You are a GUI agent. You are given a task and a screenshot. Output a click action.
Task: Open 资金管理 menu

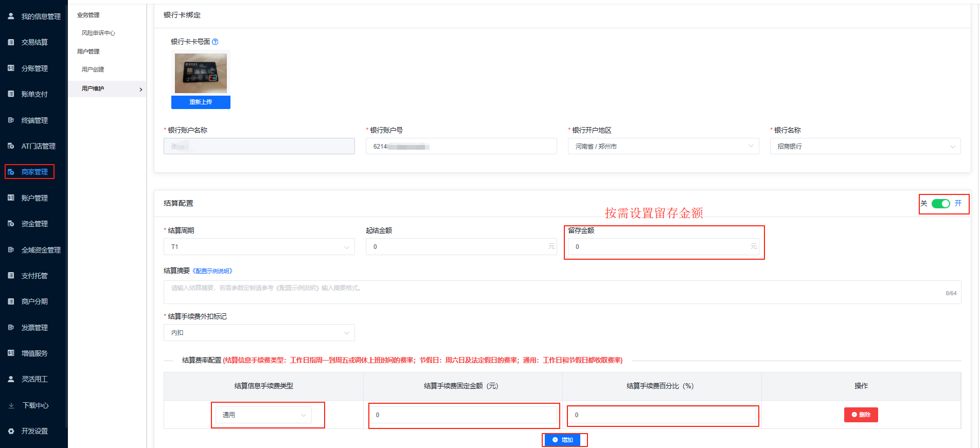pyautogui.click(x=34, y=224)
